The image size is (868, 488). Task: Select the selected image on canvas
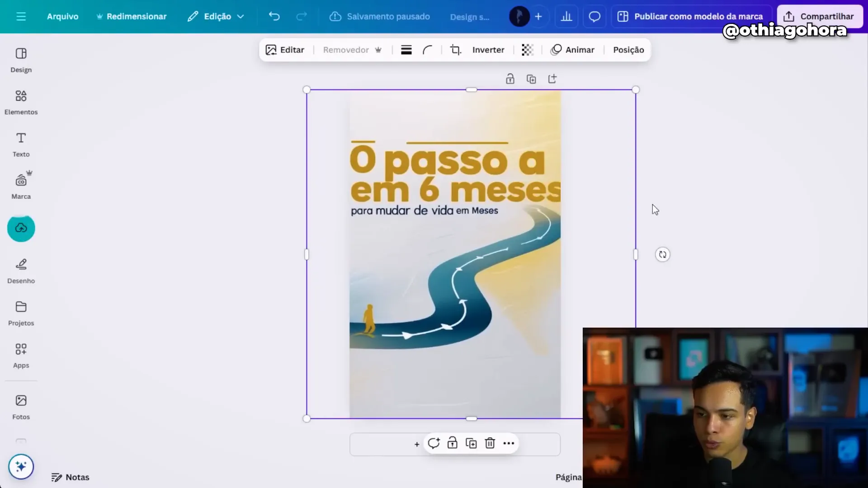click(471, 254)
